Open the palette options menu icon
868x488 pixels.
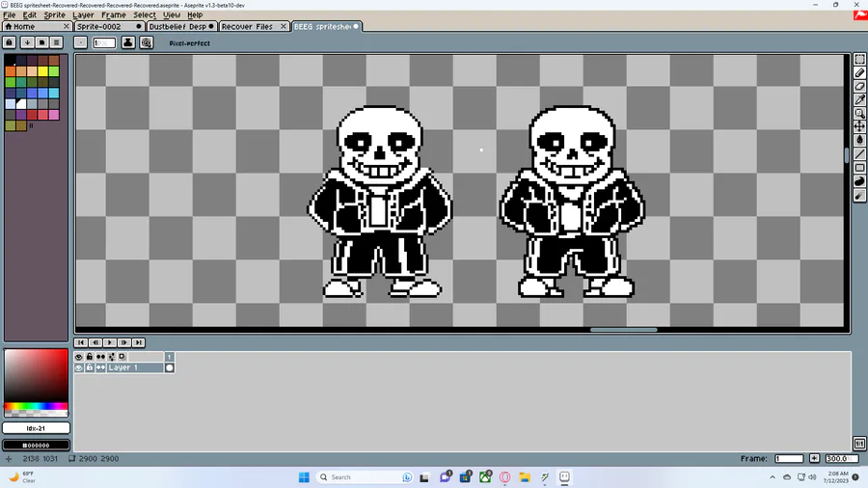click(x=56, y=42)
